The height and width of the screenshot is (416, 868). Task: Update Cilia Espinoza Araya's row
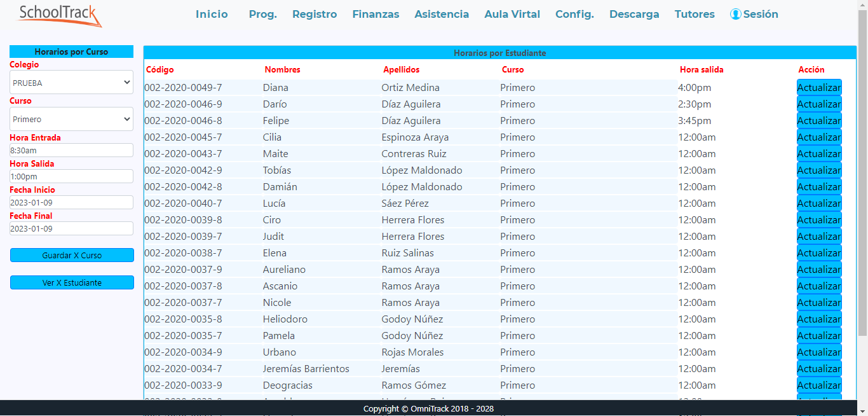[819, 137]
